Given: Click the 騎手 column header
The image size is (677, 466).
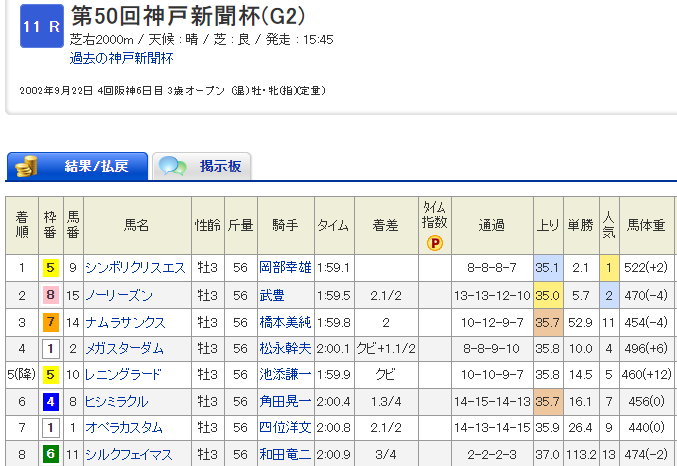Looking at the screenshot, I should tap(286, 225).
